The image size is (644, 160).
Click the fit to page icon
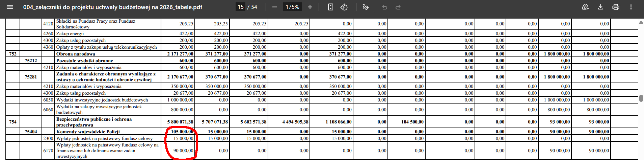click(x=330, y=7)
